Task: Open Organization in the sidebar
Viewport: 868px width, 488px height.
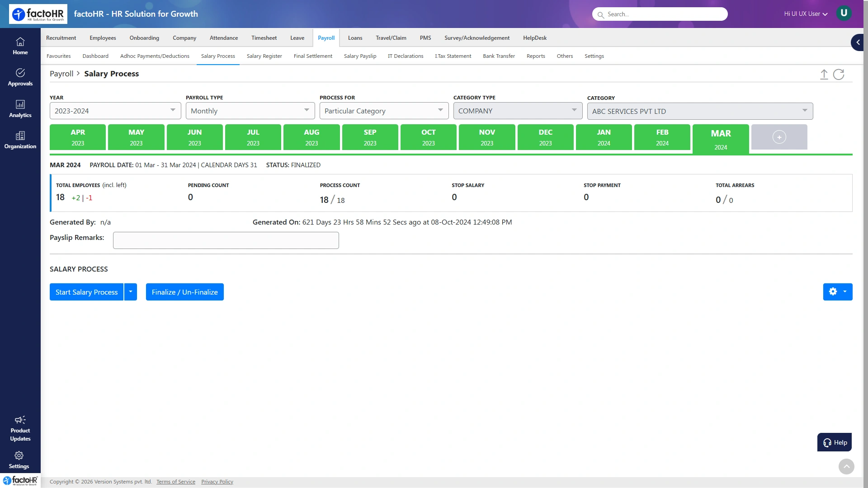Action: 20,140
